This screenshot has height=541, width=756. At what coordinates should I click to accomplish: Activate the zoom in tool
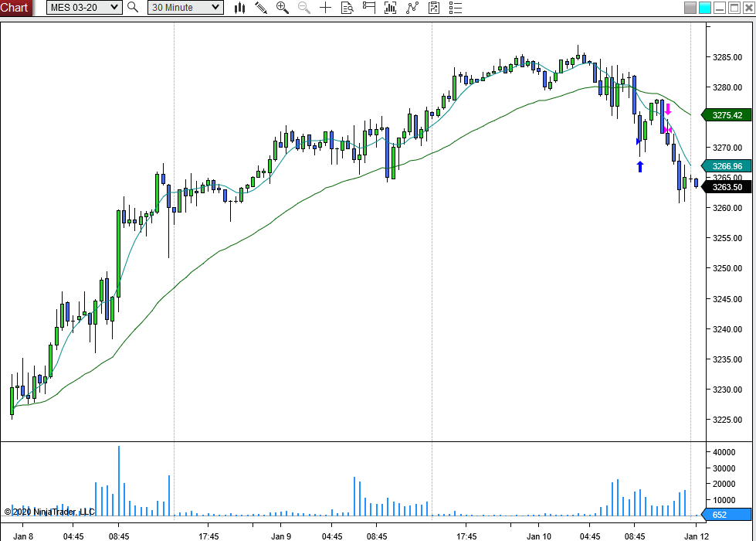[283, 7]
